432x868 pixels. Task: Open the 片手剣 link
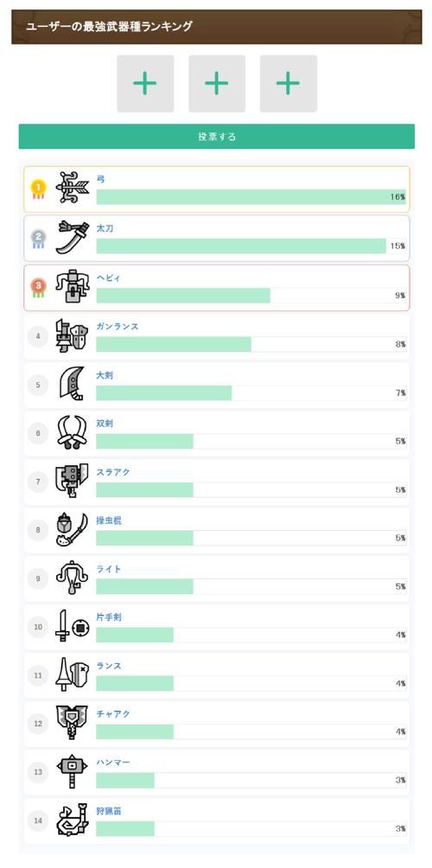pos(109,617)
